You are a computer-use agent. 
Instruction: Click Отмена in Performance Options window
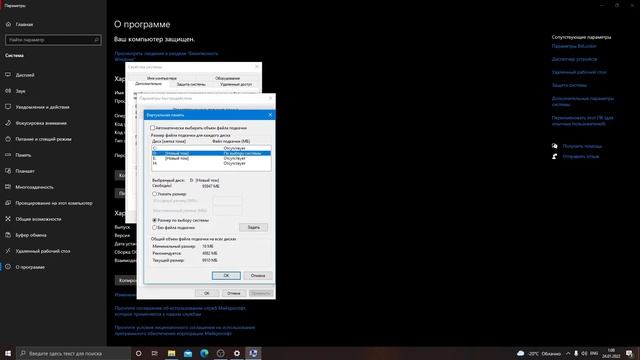(x=233, y=293)
